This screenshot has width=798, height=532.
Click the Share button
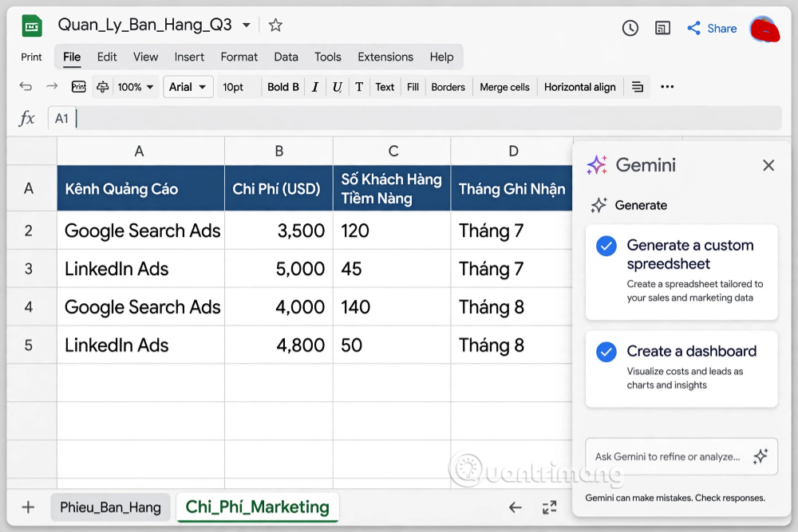pos(712,29)
